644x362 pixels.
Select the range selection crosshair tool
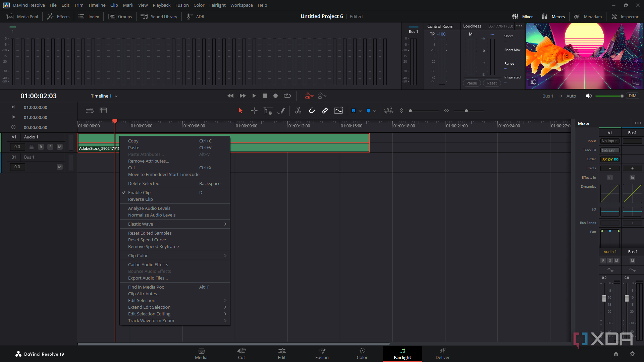(254, 111)
